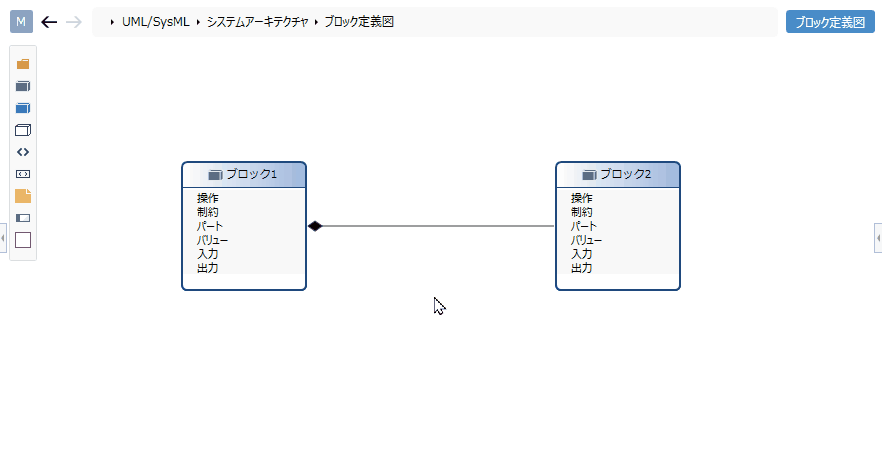Select the blue block tool
The height and width of the screenshot is (475, 882).
[x=23, y=108]
